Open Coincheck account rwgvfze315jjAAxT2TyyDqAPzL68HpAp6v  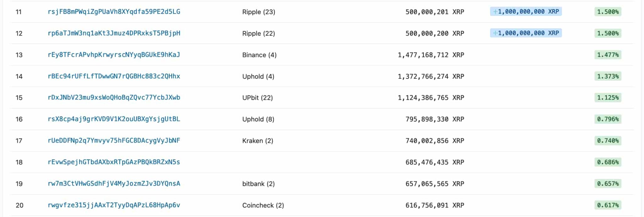(114, 205)
